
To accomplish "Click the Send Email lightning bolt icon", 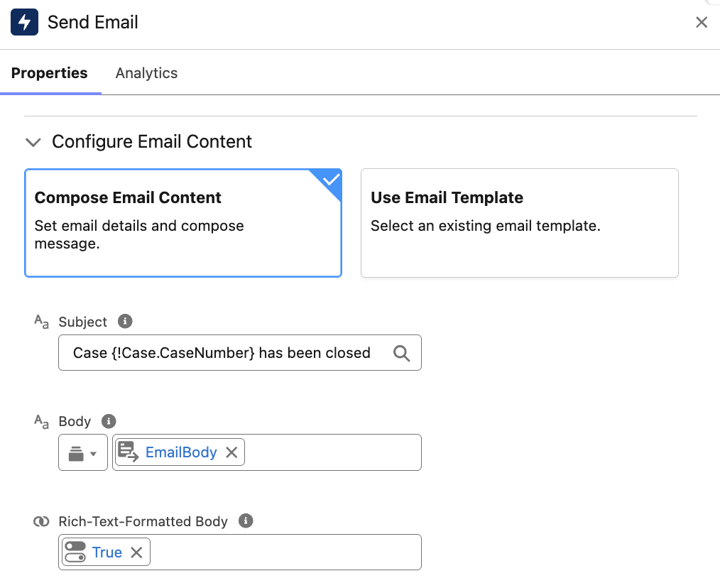I will (23, 22).
